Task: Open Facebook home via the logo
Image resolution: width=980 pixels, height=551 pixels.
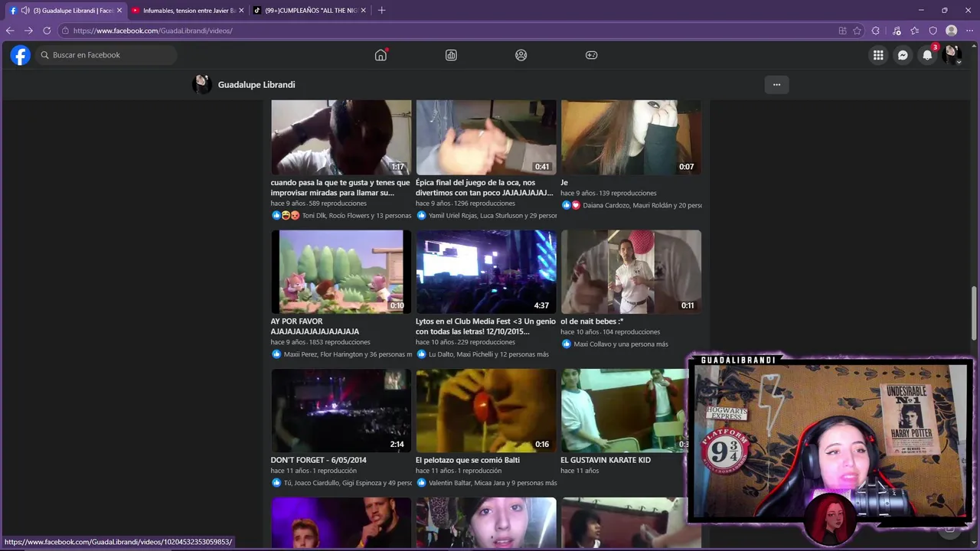Action: (x=20, y=55)
